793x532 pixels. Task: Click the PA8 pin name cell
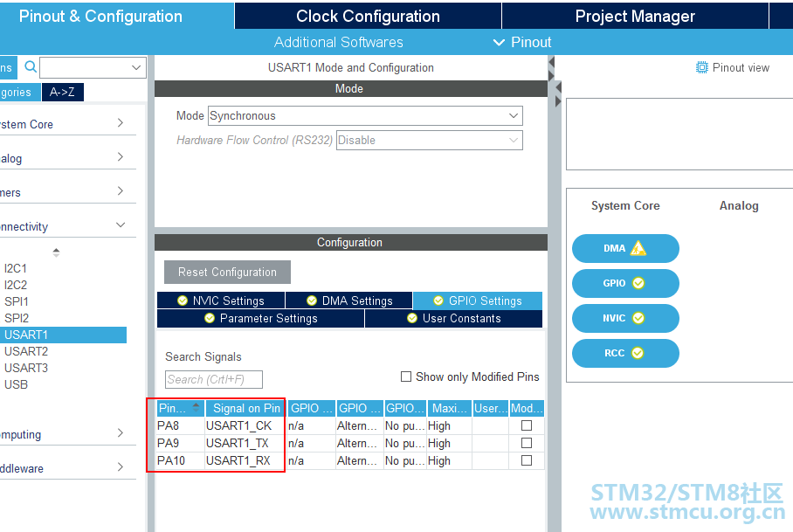tap(180, 425)
